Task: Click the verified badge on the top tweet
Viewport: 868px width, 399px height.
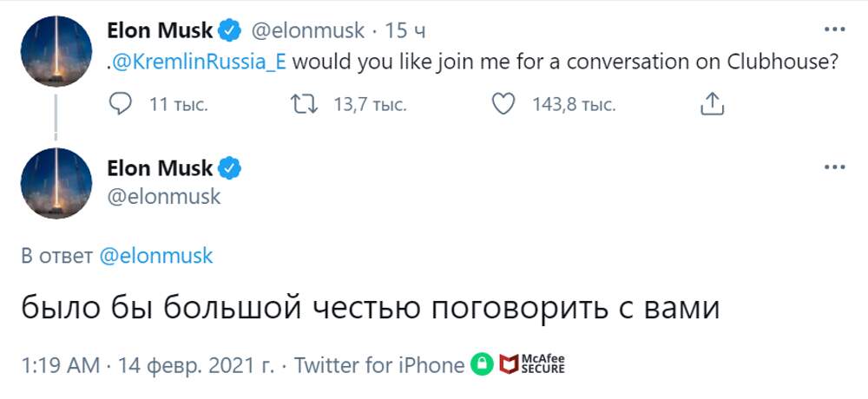Action: [229, 31]
